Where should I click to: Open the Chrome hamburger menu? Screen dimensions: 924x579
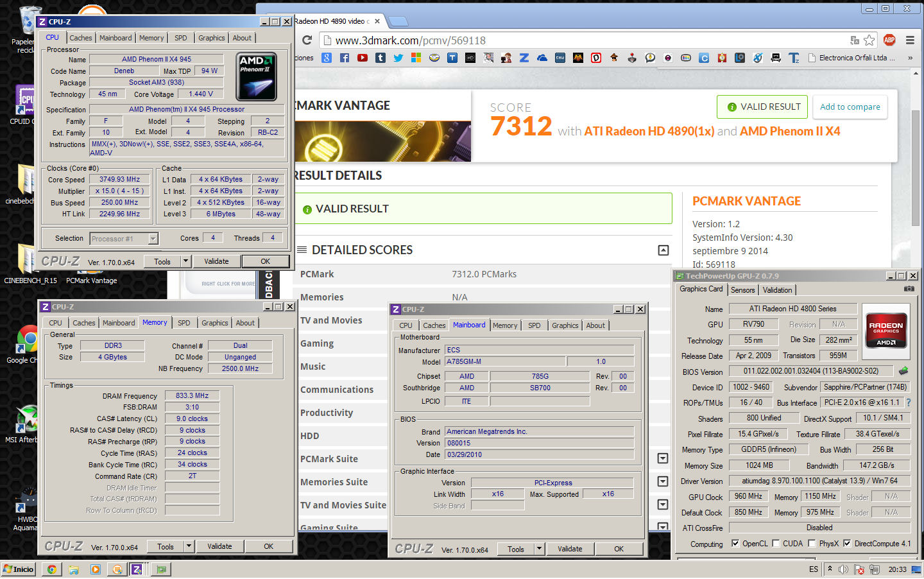[x=910, y=40]
